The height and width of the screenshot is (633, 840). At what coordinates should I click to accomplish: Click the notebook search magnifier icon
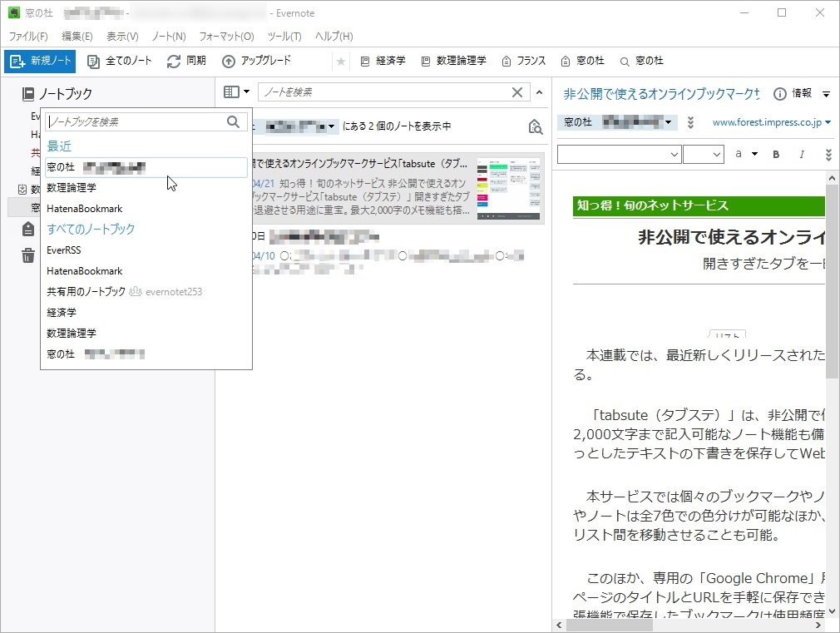tap(233, 121)
